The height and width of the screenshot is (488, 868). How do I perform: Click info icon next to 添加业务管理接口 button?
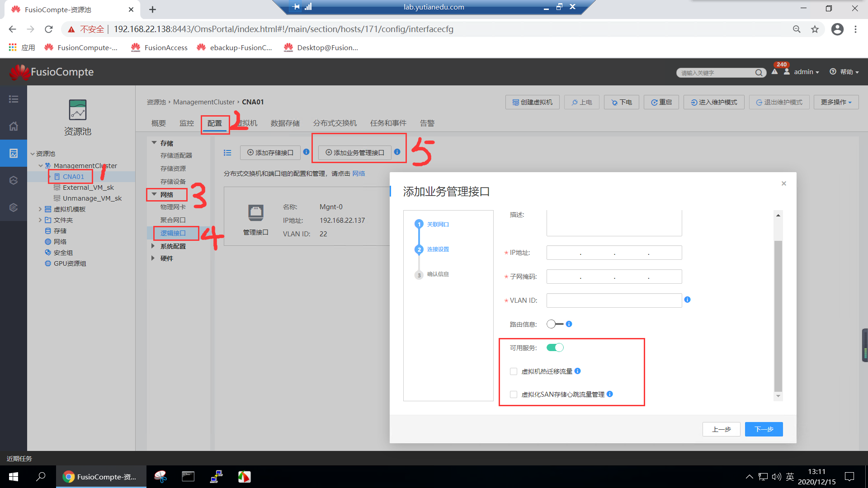click(x=397, y=152)
